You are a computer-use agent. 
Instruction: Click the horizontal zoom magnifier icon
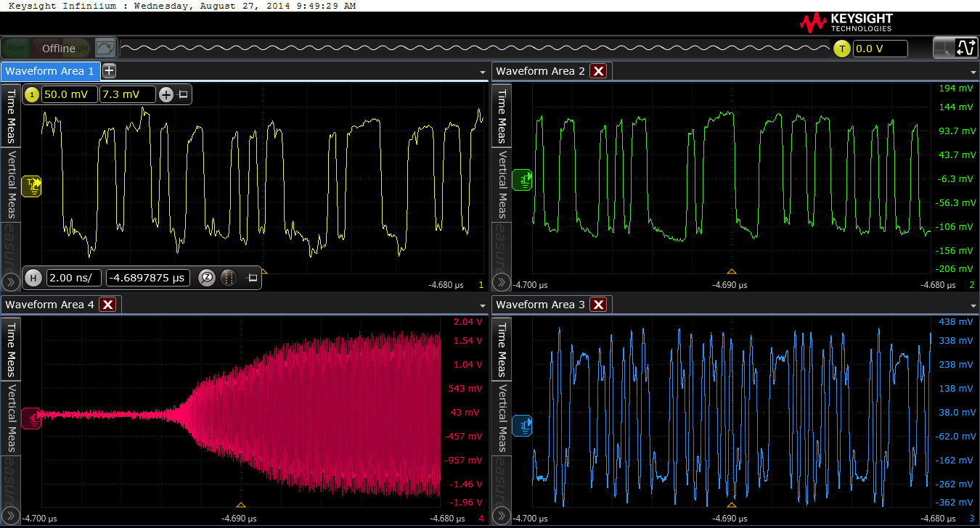[207, 278]
